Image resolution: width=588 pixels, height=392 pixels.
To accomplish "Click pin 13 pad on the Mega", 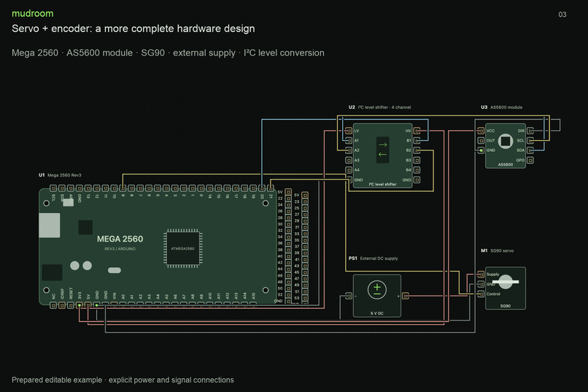I will [x=88, y=188].
